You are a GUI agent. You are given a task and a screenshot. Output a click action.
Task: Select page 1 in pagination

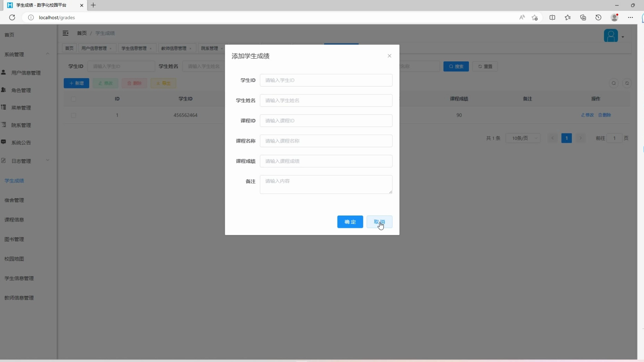coord(567,138)
